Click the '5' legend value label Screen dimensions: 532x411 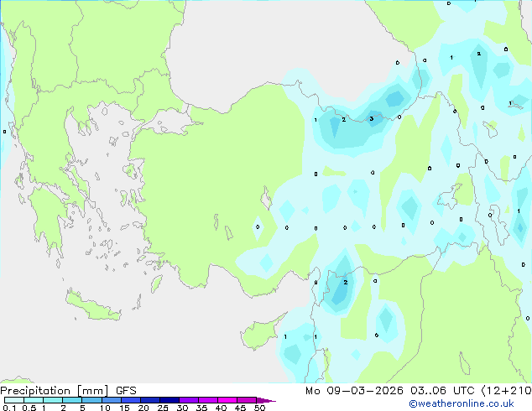[82, 408]
